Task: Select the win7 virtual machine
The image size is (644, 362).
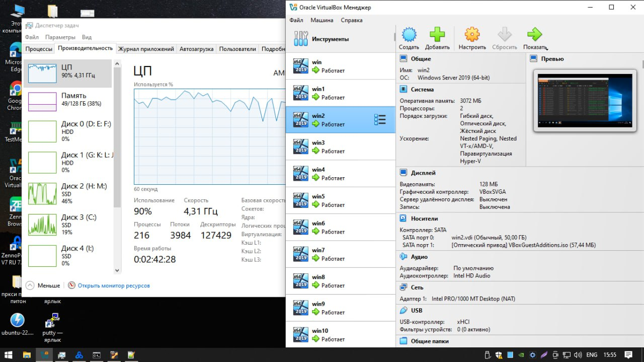Action: 341,254
